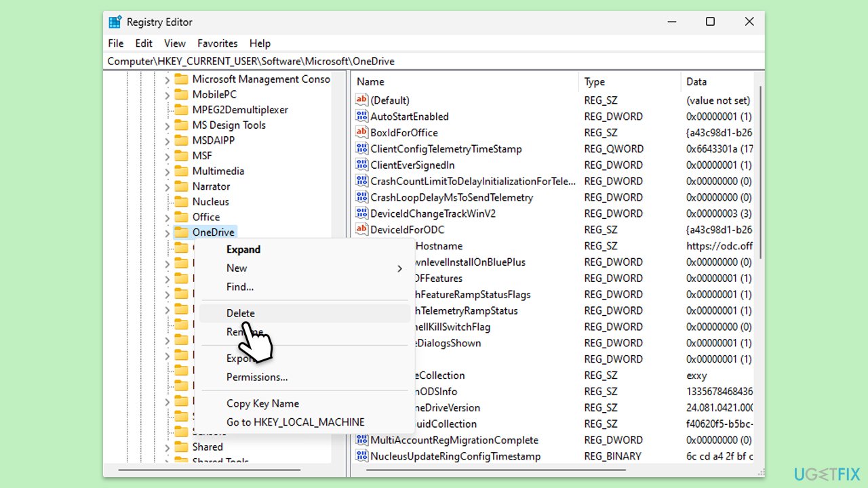This screenshot has width=868, height=488.
Task: Sort by the Name column header
Action: tap(465, 81)
